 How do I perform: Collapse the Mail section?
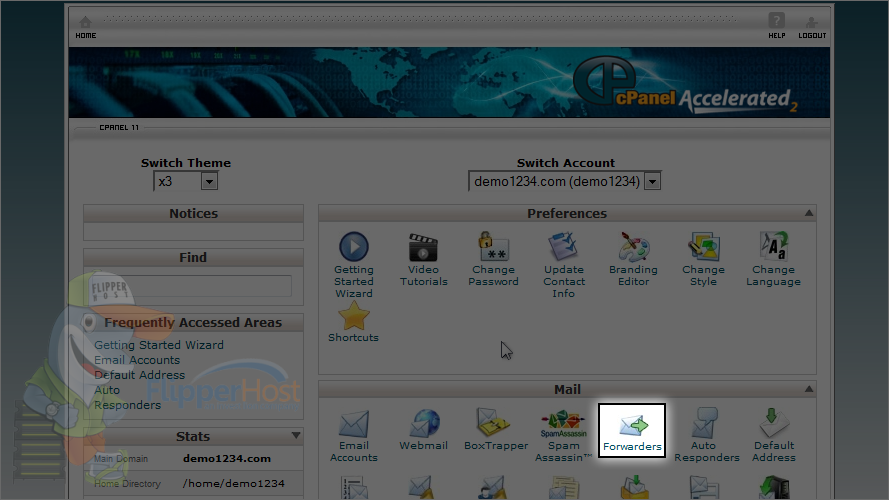809,389
